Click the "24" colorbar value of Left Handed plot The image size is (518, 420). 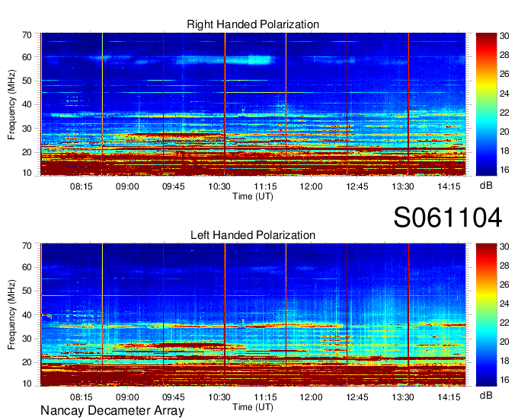click(x=504, y=304)
